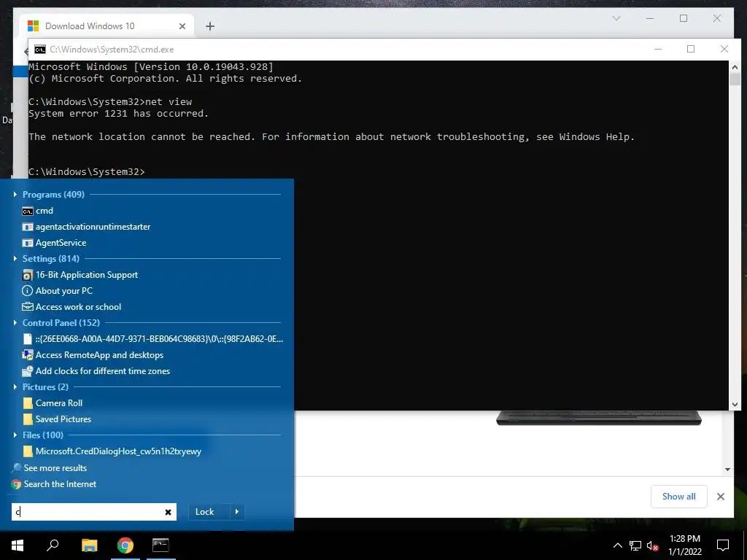Open File Explorer from taskbar
Viewport: 747px width, 560px height.
click(89, 545)
